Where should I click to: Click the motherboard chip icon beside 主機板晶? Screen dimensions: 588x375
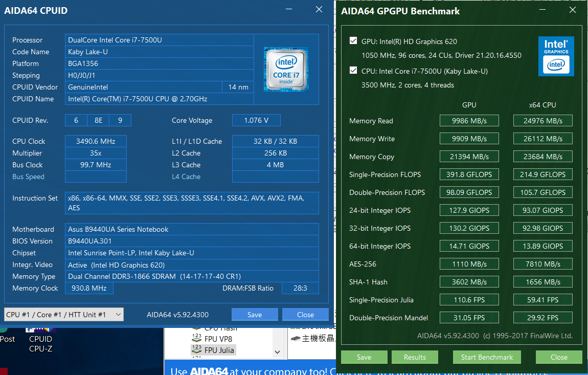296,339
